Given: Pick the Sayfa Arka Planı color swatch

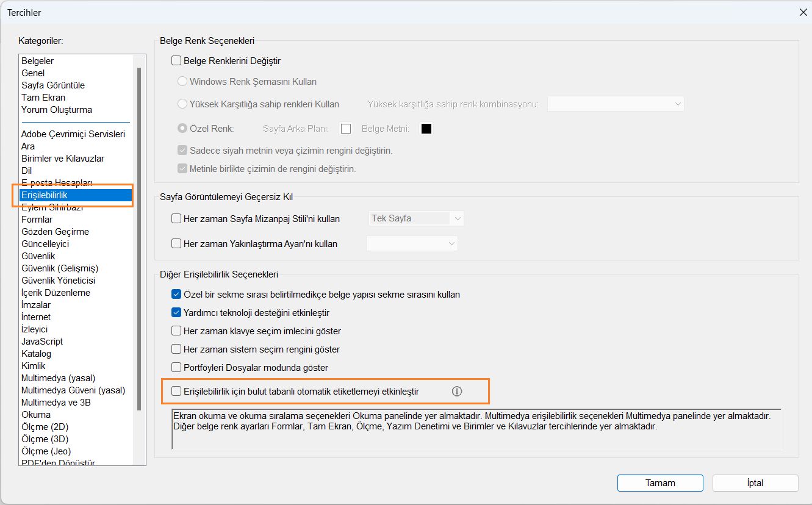Looking at the screenshot, I should pyautogui.click(x=346, y=129).
